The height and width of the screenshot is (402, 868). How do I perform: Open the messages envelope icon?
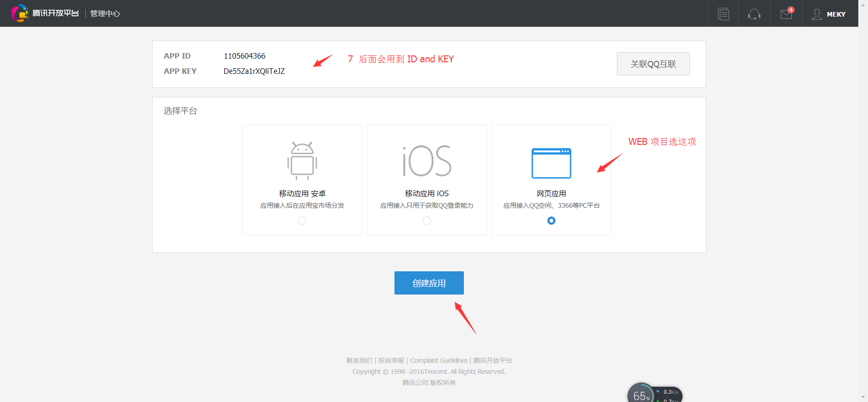click(786, 14)
